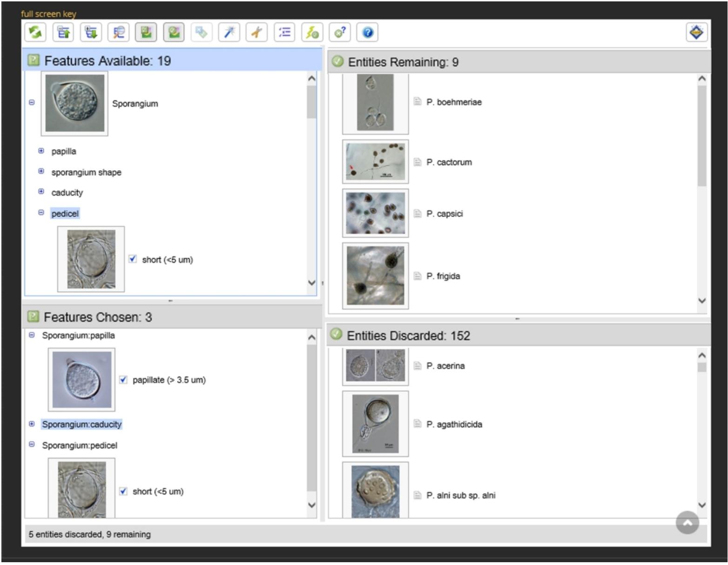Screen dimensions: 728x565
Task: Collapse the Sporangium feature group
Action: point(32,102)
